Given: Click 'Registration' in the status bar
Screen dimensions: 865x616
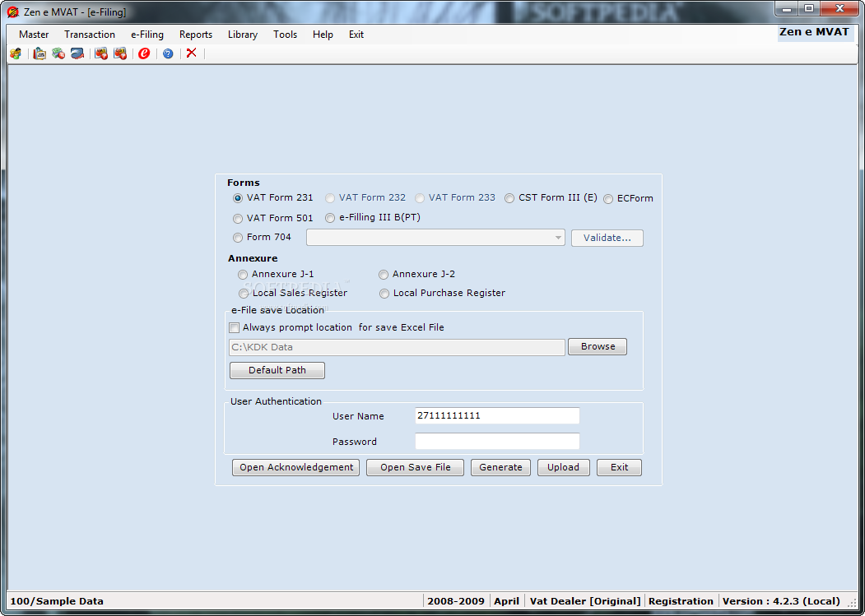Looking at the screenshot, I should point(681,601).
